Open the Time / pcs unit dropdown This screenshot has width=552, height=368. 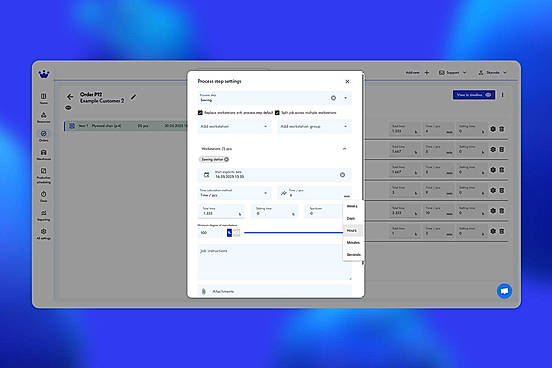[x=347, y=196]
